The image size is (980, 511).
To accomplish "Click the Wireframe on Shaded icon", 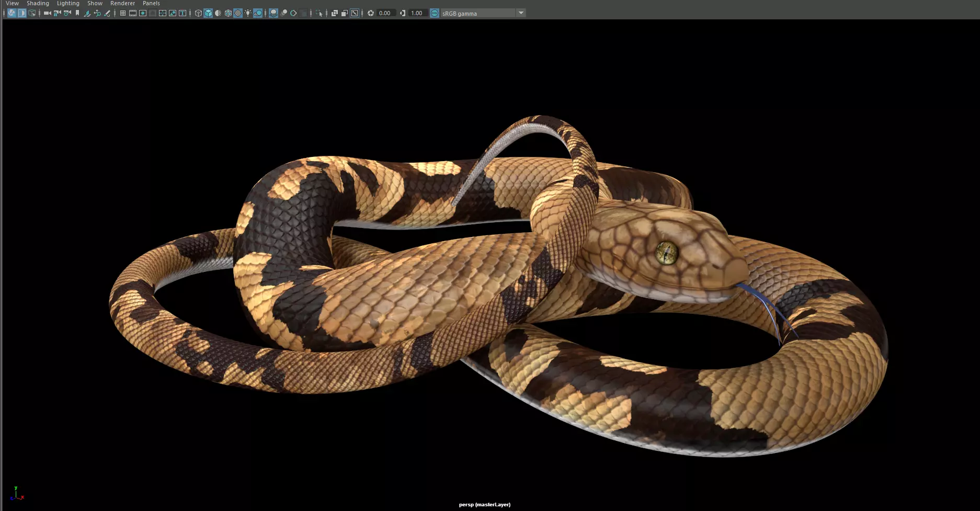I will 228,13.
